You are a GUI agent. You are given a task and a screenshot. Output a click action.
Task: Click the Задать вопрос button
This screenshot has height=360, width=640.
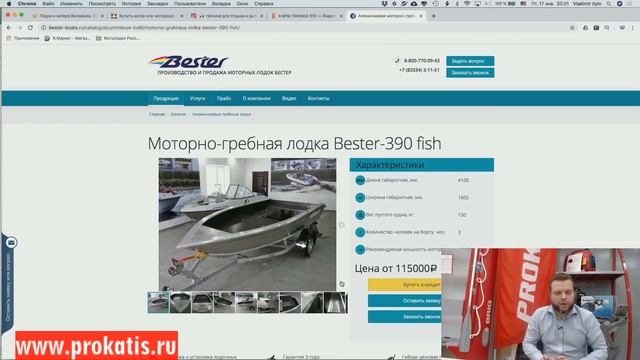tap(470, 61)
